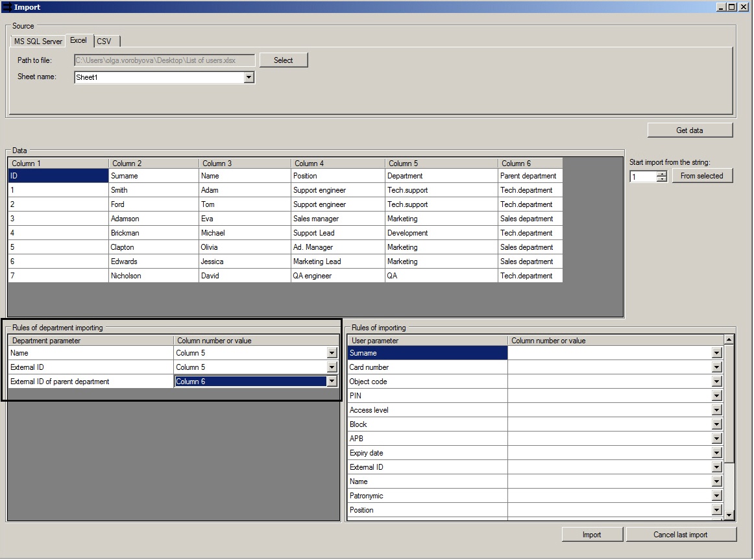
Task: Select the Smith surname cell
Action: pos(154,190)
